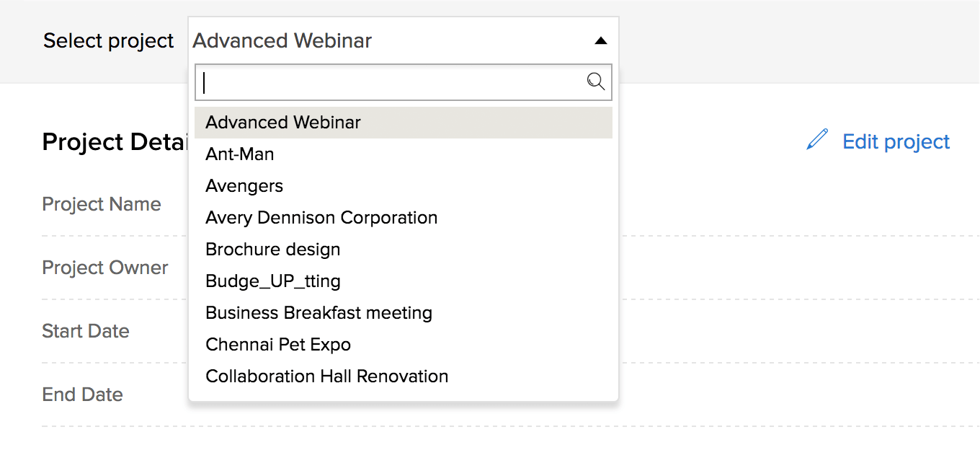Choose 'Brochure design' from the list
Screen dimensions: 980x458
coord(273,250)
